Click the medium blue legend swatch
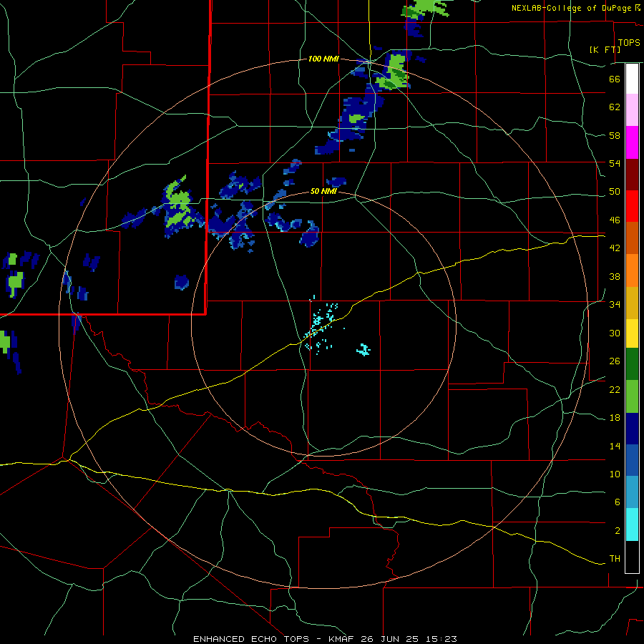 click(632, 460)
